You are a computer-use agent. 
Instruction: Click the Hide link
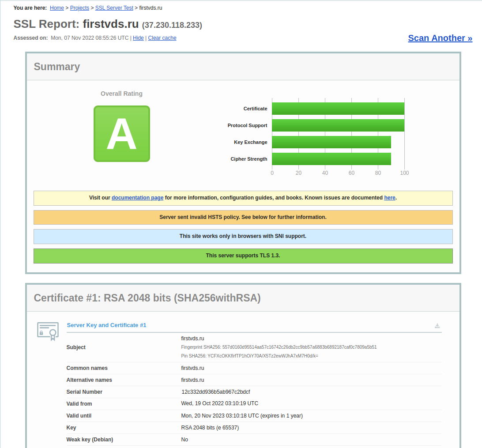pos(138,38)
